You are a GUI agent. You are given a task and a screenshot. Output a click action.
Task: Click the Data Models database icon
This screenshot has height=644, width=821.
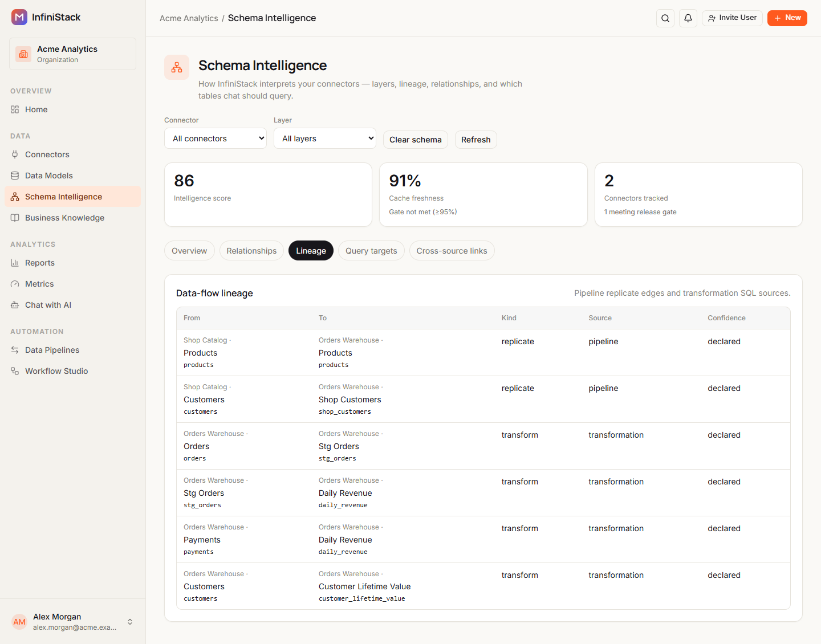point(15,176)
